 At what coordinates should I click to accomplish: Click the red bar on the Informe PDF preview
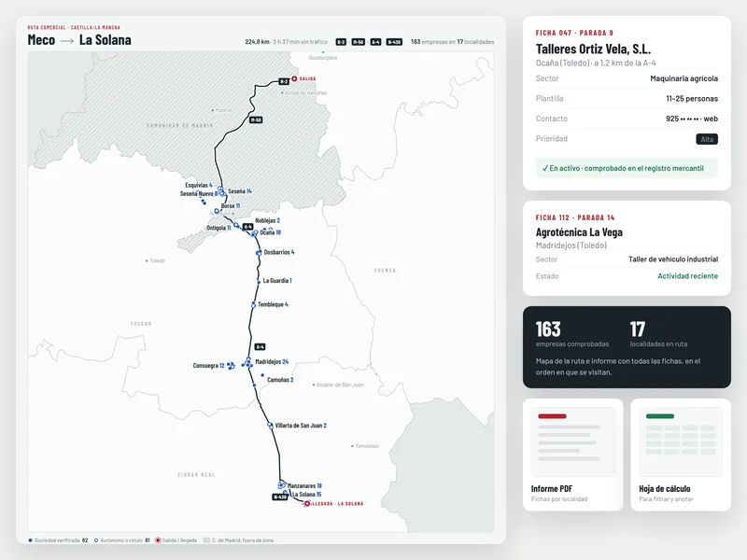(x=552, y=416)
